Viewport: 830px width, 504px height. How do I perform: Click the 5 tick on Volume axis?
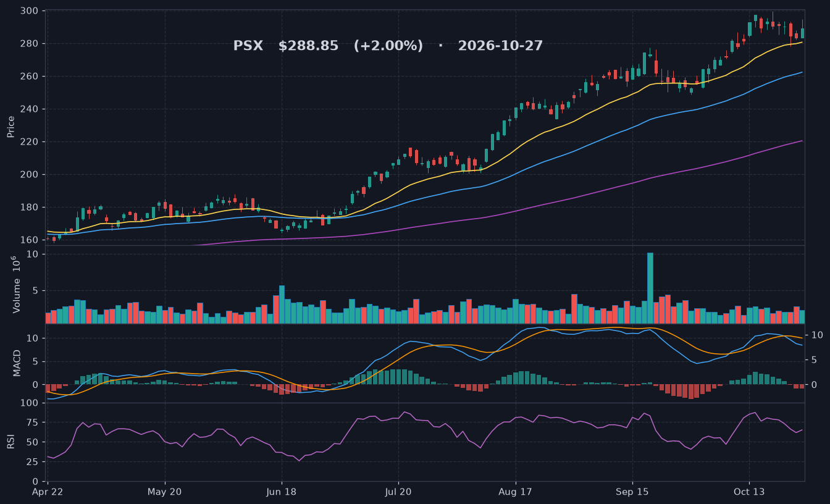pyautogui.click(x=35, y=291)
